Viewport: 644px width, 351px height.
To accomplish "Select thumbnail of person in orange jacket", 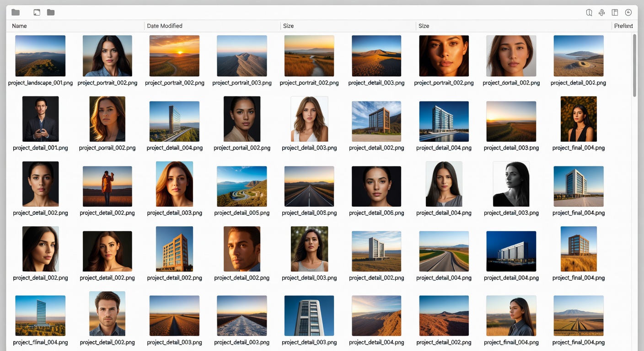I will pyautogui.click(x=107, y=186).
